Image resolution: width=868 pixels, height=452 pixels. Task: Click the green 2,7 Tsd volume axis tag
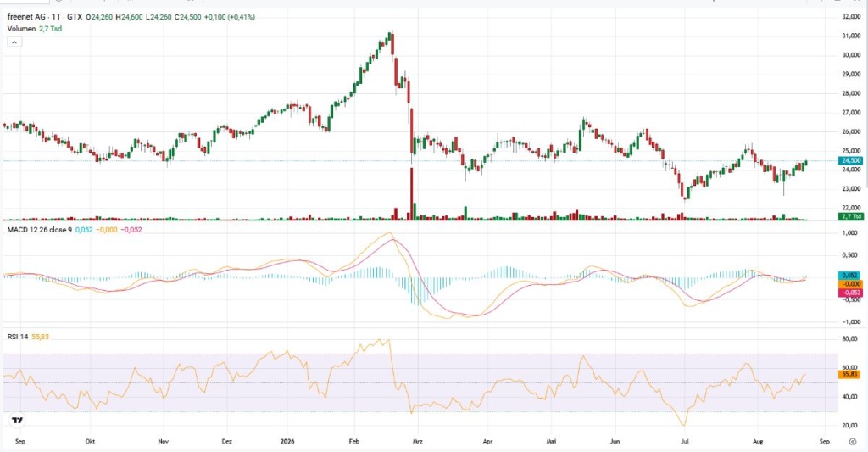coord(851,216)
